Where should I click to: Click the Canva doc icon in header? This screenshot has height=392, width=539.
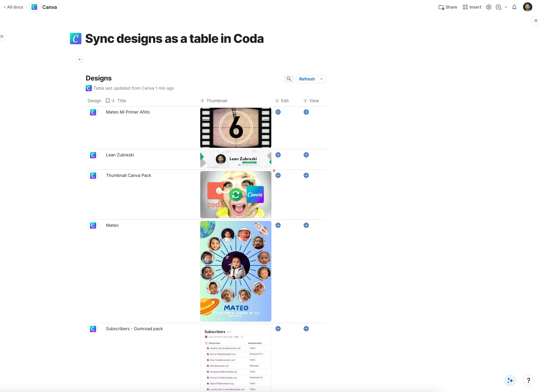[34, 7]
